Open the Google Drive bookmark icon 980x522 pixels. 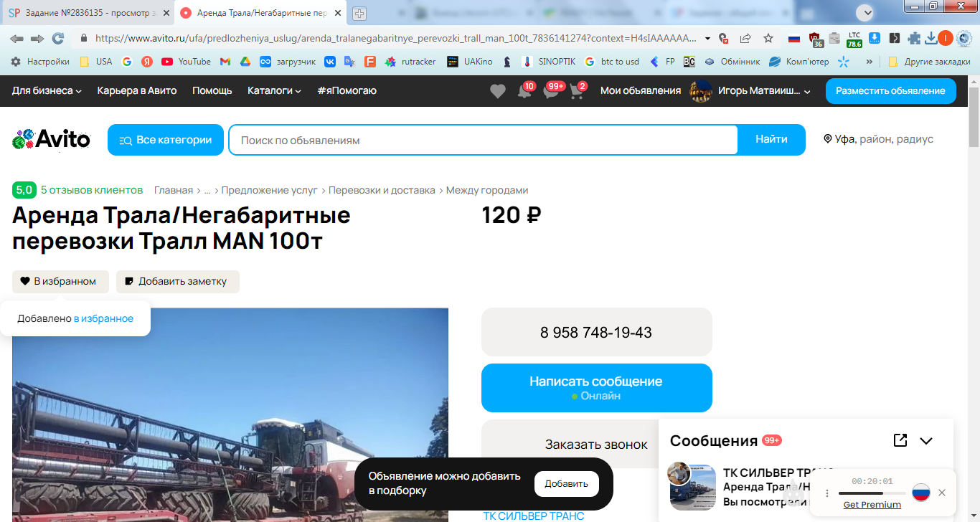point(245,62)
